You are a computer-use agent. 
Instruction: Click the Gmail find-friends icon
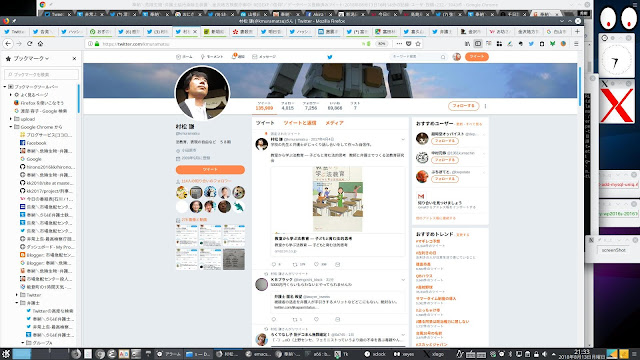(x=421, y=196)
